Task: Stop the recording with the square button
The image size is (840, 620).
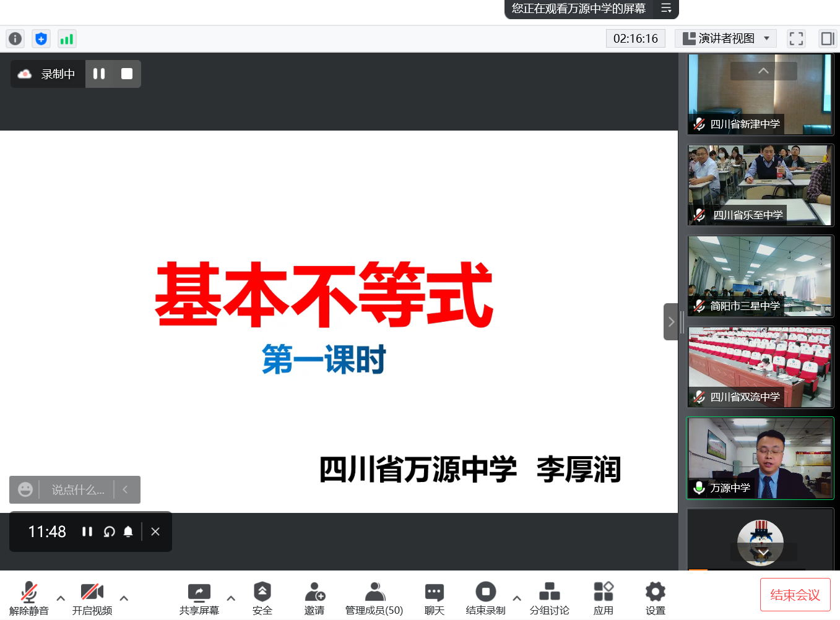Action: click(127, 74)
